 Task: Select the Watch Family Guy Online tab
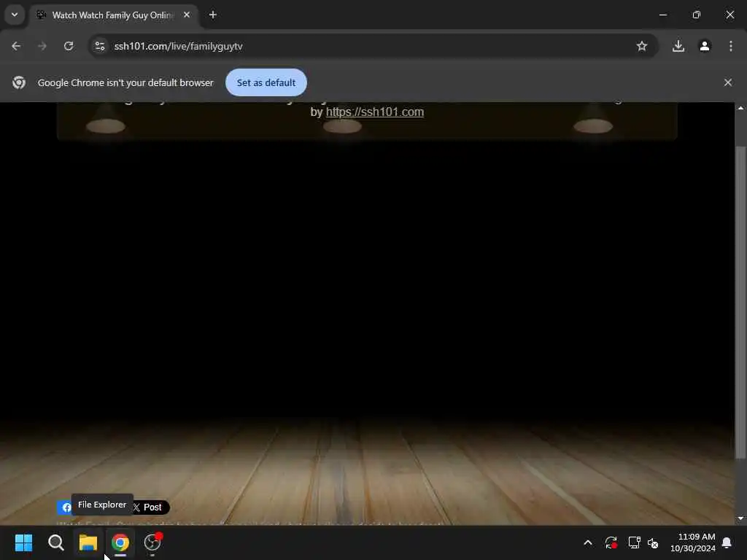tap(113, 15)
